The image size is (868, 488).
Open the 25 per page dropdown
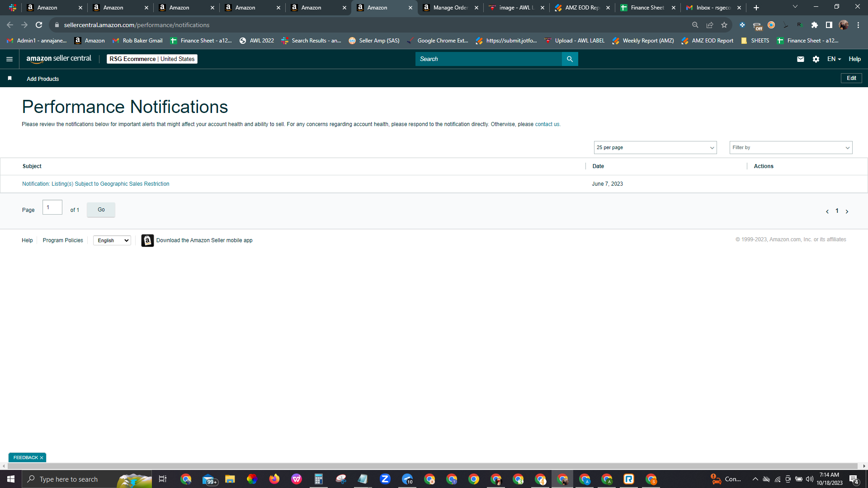tap(655, 148)
